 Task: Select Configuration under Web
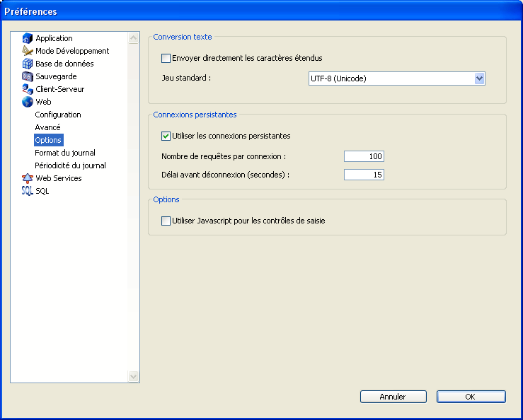pyautogui.click(x=58, y=115)
